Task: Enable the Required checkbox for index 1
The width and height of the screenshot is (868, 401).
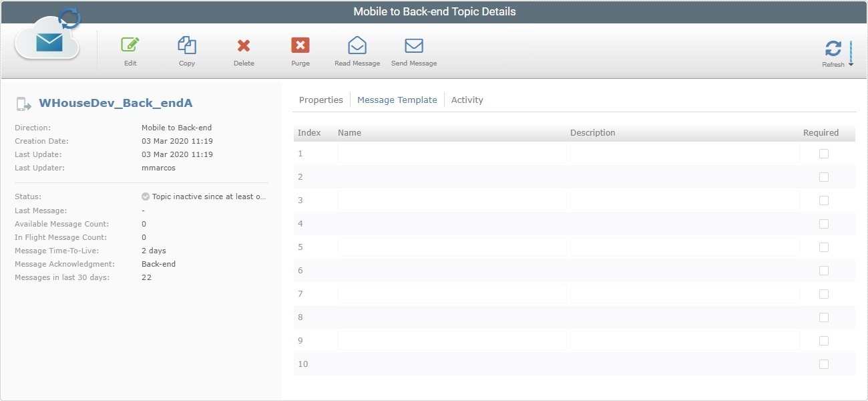Action: click(823, 153)
